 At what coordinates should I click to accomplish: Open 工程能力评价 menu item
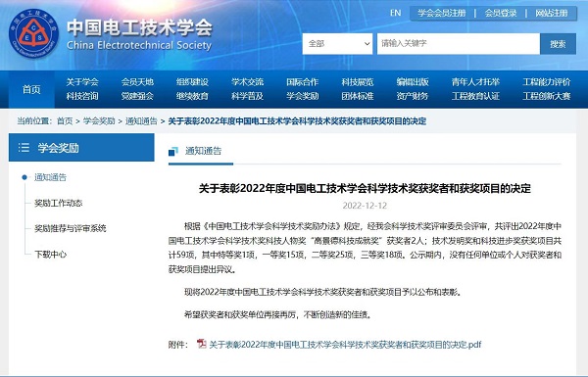547,82
